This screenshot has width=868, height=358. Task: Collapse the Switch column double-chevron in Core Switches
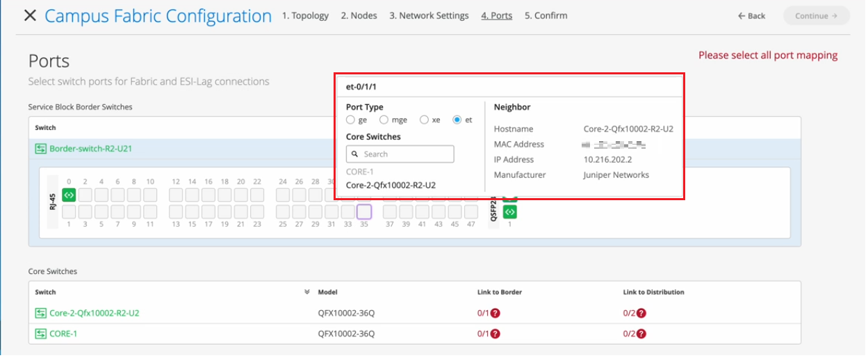[306, 292]
